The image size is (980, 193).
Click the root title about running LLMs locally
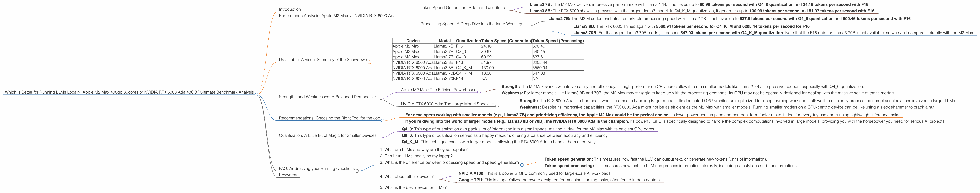[x=129, y=92]
